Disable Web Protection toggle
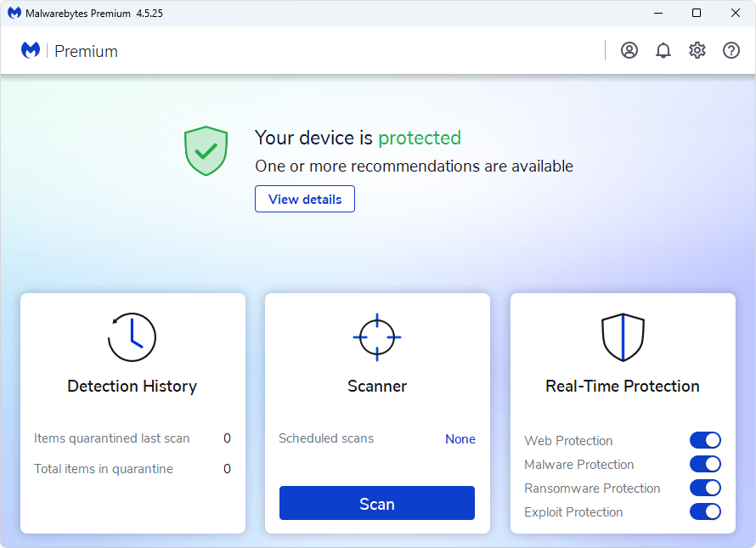756x548 pixels. (x=705, y=440)
